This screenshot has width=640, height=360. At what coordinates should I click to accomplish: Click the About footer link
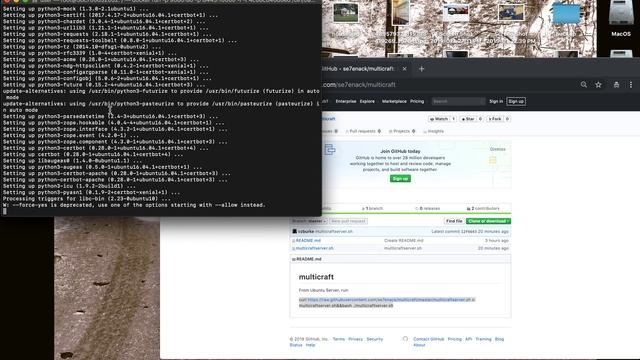point(419,345)
